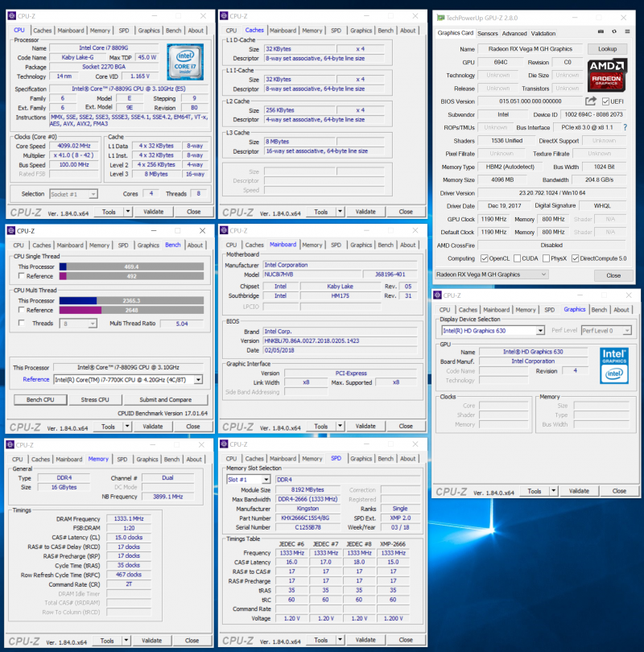Click the AMD Radeon Graphics logo
This screenshot has height=652, width=644.
pyautogui.click(x=608, y=76)
